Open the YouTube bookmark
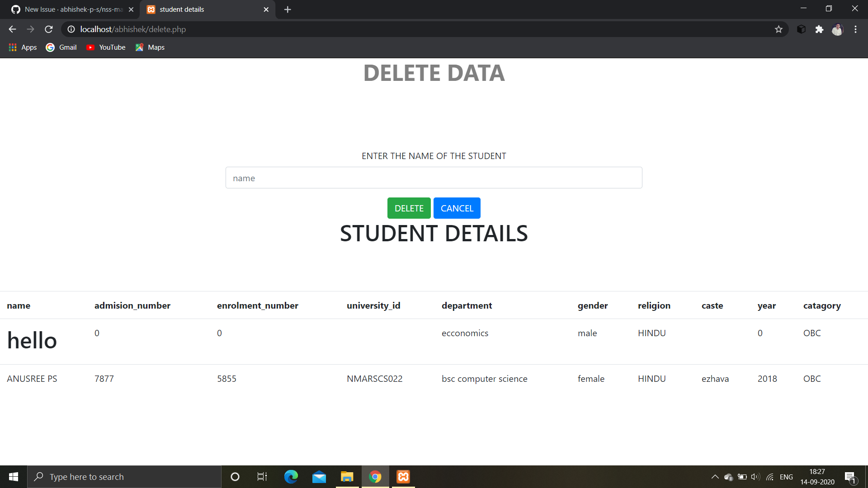Screen dimensions: 868x488 (105, 47)
